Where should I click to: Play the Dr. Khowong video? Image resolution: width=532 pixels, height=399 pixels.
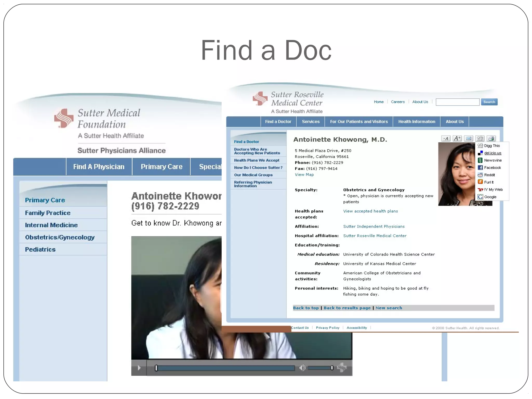click(x=139, y=368)
